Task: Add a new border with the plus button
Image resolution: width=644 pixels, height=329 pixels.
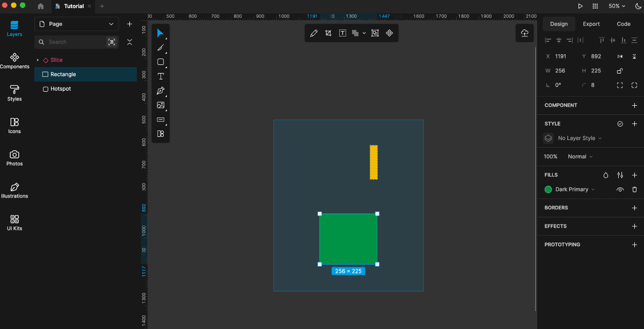Action: [634, 208]
